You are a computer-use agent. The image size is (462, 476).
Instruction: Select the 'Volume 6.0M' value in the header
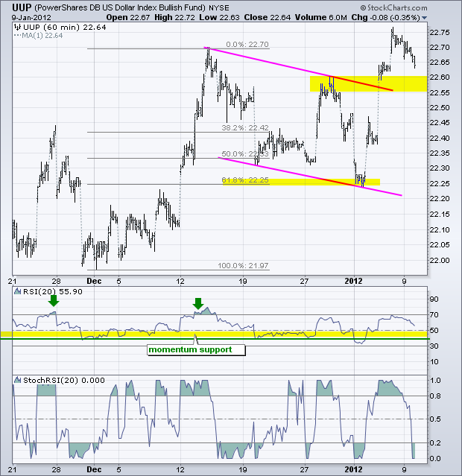[x=320, y=18]
